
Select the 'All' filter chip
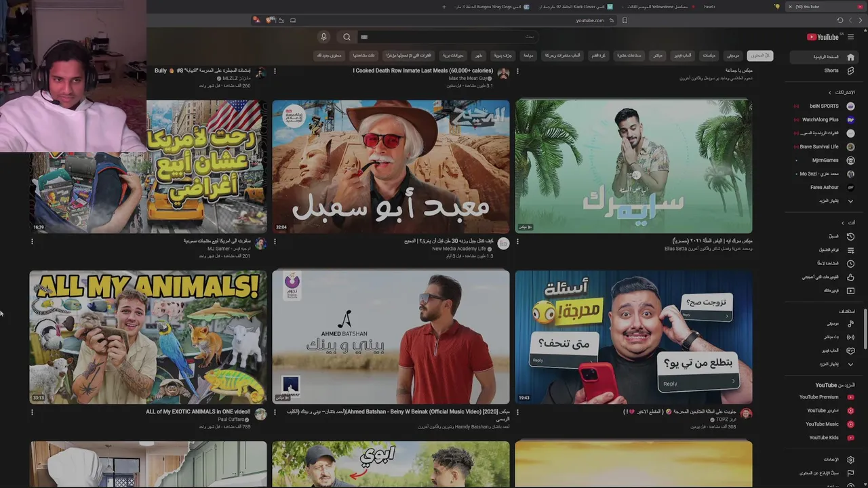pyautogui.click(x=759, y=56)
